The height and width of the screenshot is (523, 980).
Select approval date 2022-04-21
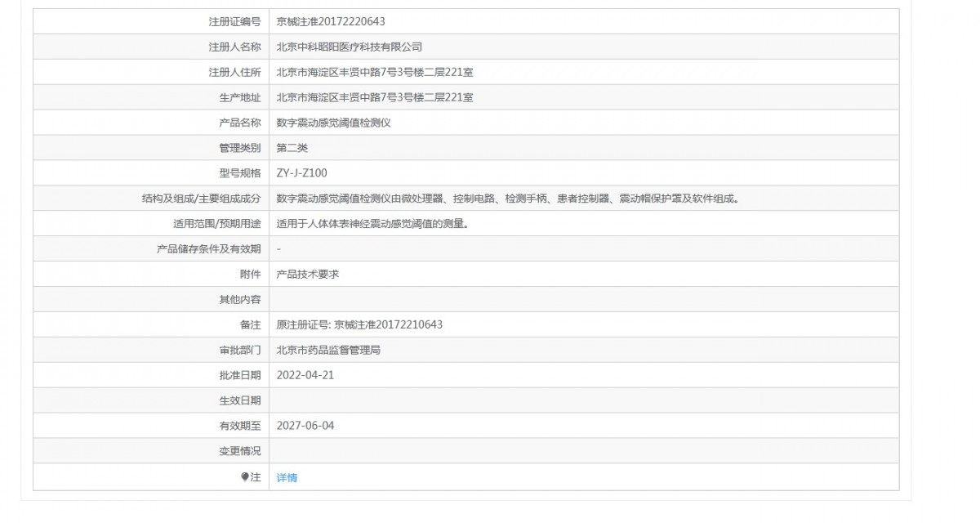point(305,376)
